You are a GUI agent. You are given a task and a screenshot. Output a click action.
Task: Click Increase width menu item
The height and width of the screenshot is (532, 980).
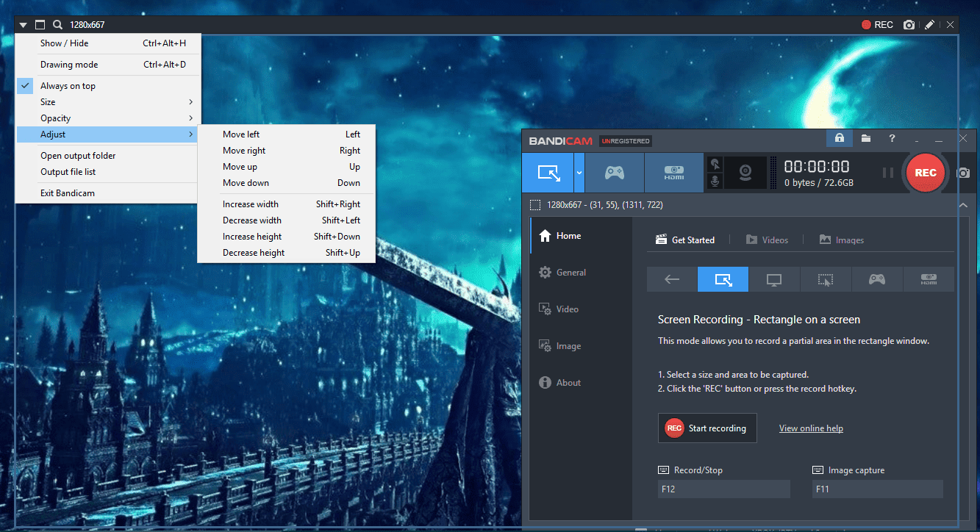(287, 204)
